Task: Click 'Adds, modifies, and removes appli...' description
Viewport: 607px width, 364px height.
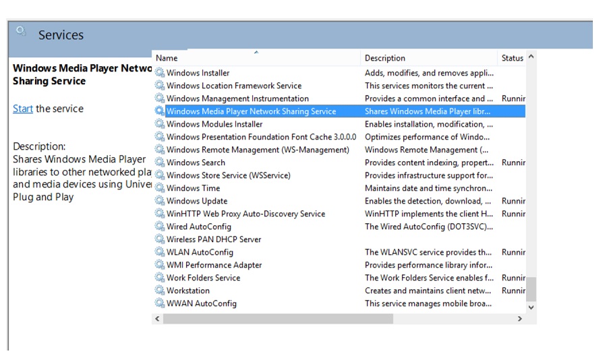Action: coord(429,73)
